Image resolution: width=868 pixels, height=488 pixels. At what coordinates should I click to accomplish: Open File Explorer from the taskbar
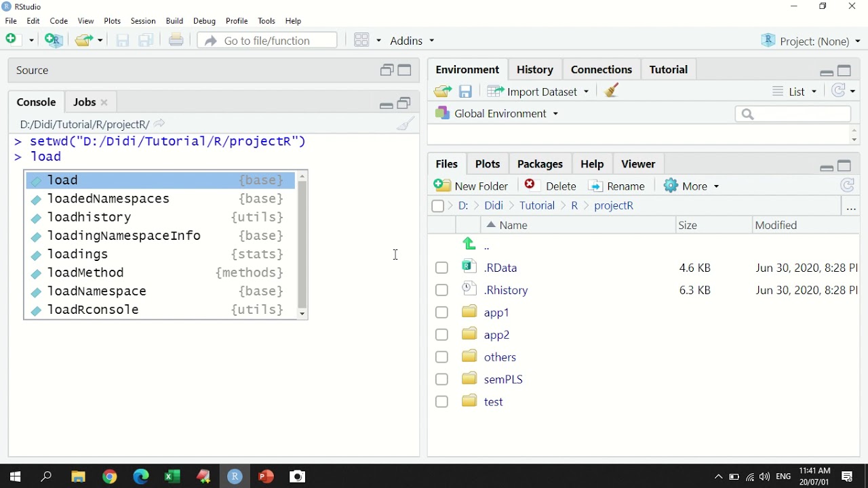tap(78, 476)
